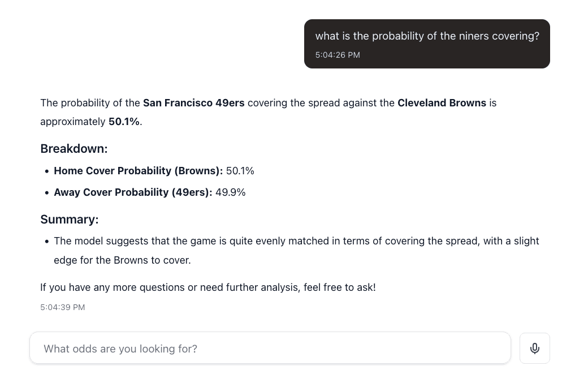The height and width of the screenshot is (374, 588).
Task: Click the 'What odds are you looking for?' field
Action: (x=120, y=349)
